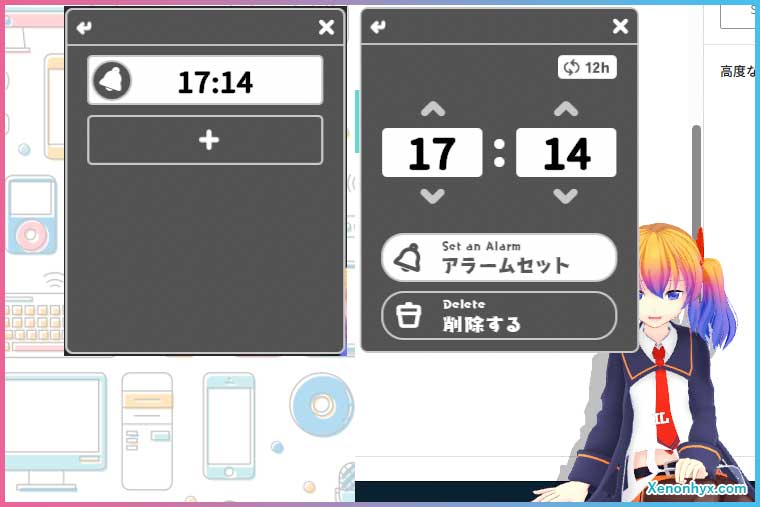Image resolution: width=760 pixels, height=507 pixels.
Task: Select the hour field showing 17
Action: pyautogui.click(x=432, y=153)
